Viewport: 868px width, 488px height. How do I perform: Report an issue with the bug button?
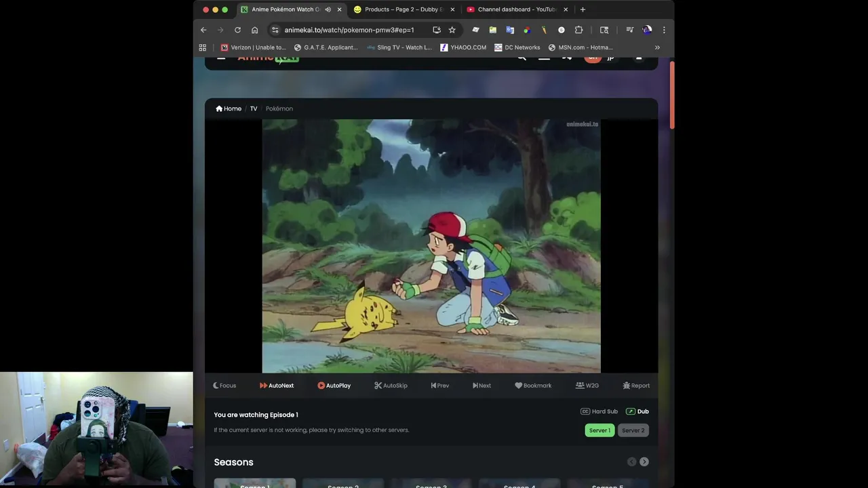(636, 386)
